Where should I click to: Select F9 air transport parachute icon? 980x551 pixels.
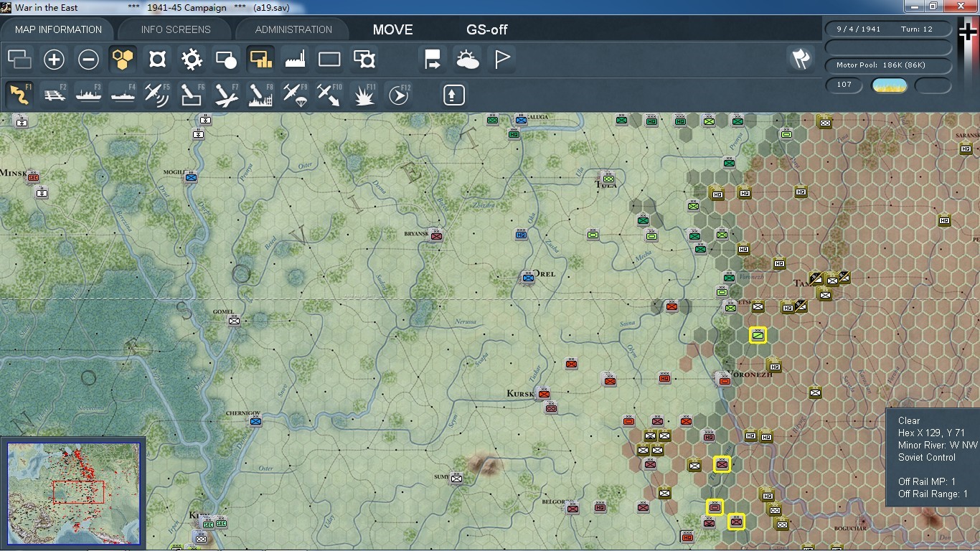pos(295,95)
